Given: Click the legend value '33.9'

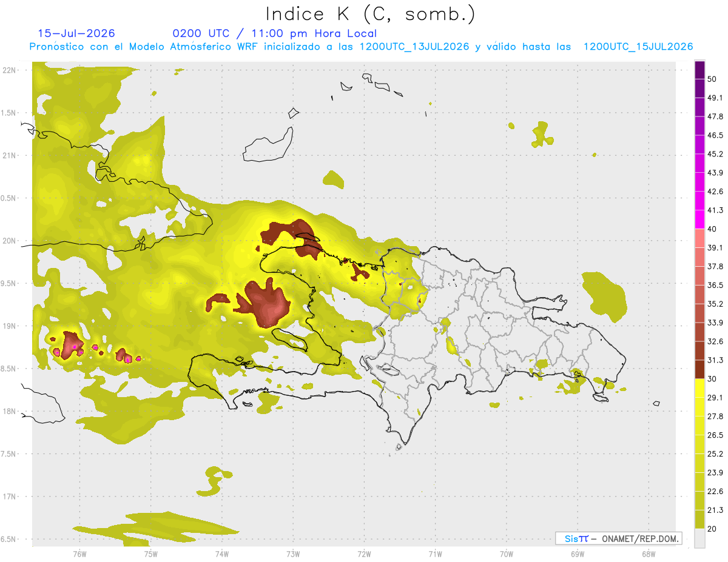Looking at the screenshot, I should point(715,323).
